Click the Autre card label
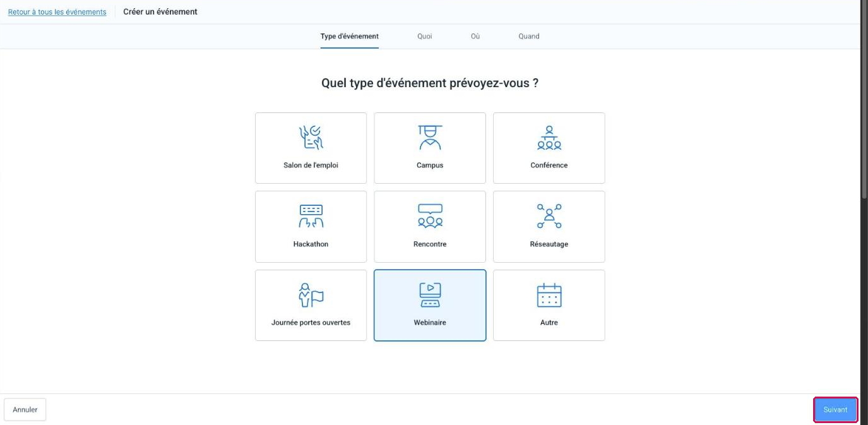The height and width of the screenshot is (425, 868). pos(549,323)
